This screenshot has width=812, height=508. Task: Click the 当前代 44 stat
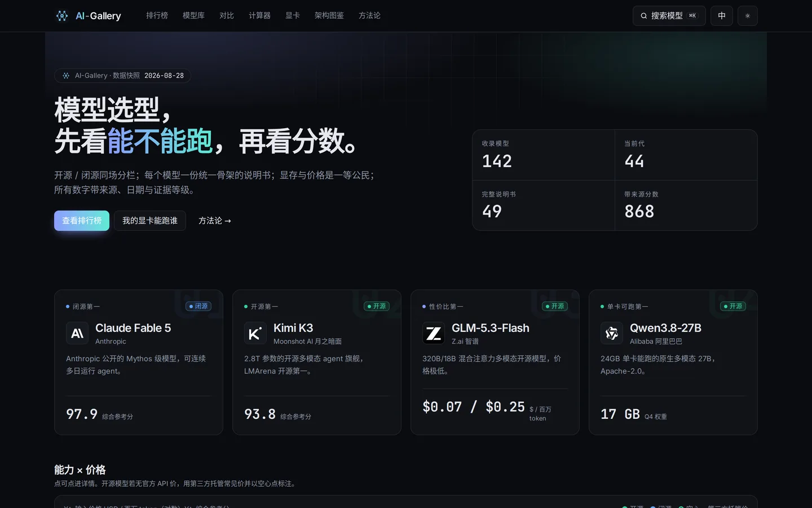coord(686,155)
